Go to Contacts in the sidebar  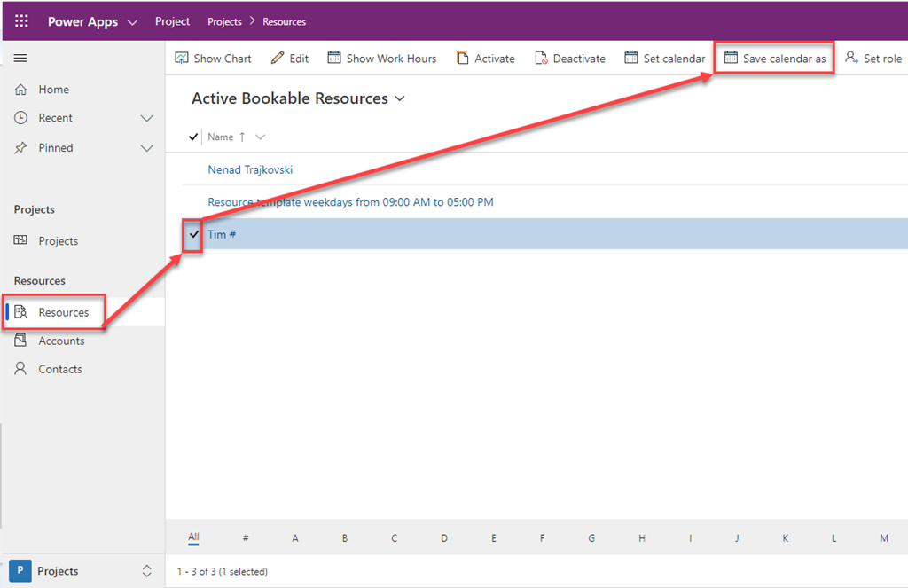[59, 369]
